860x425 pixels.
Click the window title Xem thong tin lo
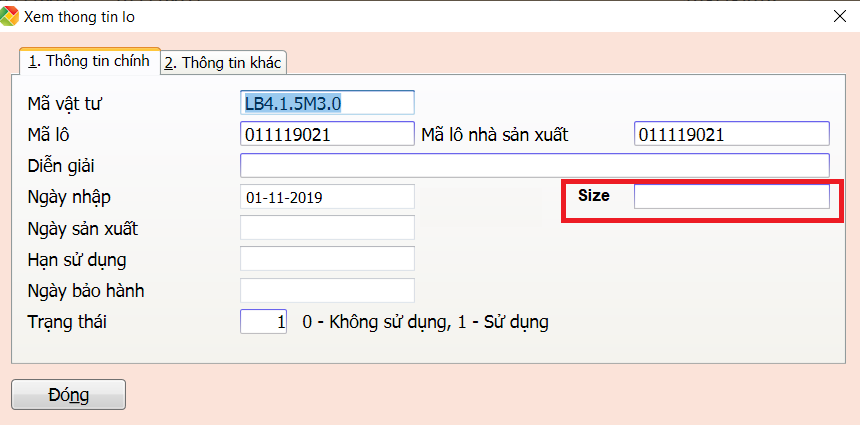point(80,16)
